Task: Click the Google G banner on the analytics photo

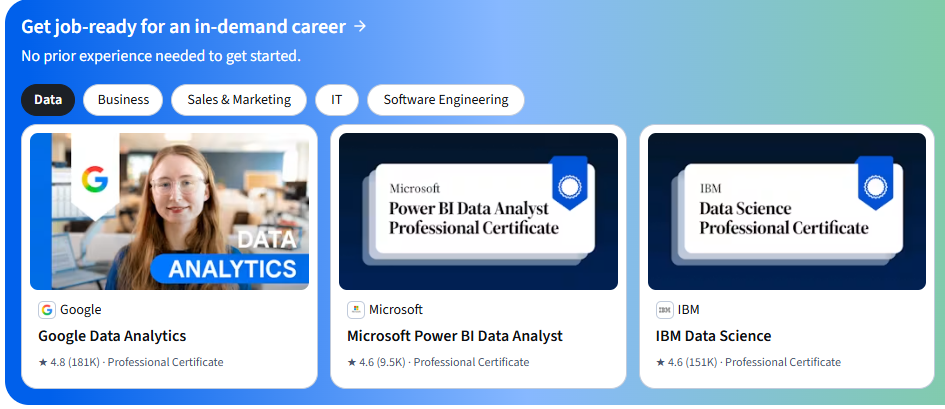Action: click(95, 176)
